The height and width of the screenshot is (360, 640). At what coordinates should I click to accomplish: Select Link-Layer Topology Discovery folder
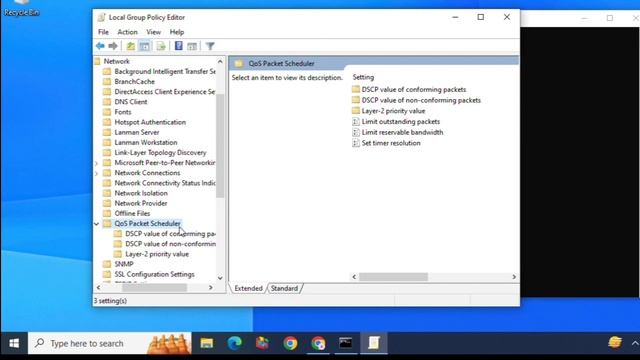[160, 153]
